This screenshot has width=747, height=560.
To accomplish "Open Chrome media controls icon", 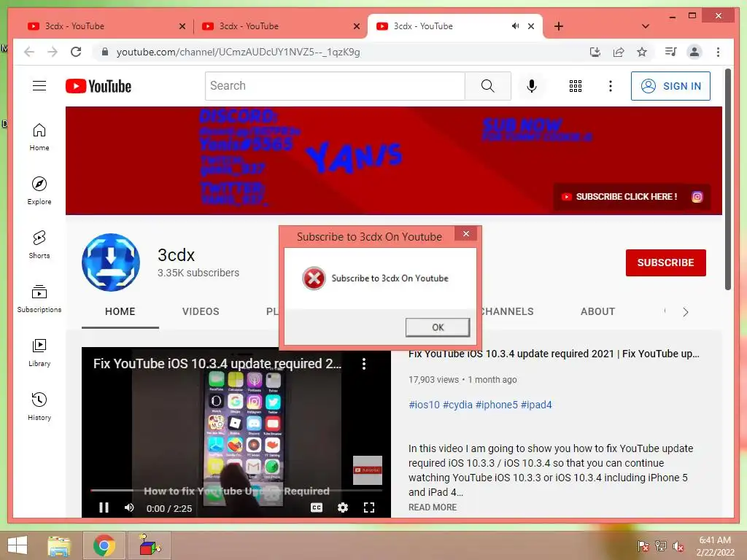I will coord(671,52).
